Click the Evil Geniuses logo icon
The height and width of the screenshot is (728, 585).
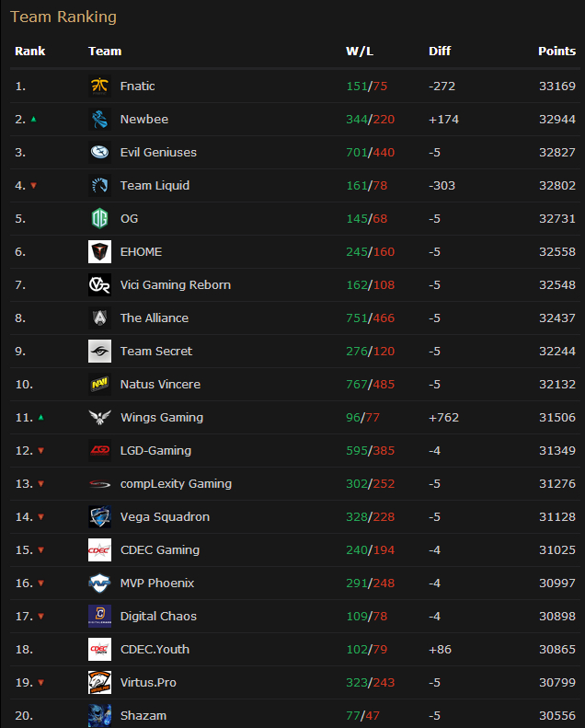pyautogui.click(x=100, y=153)
